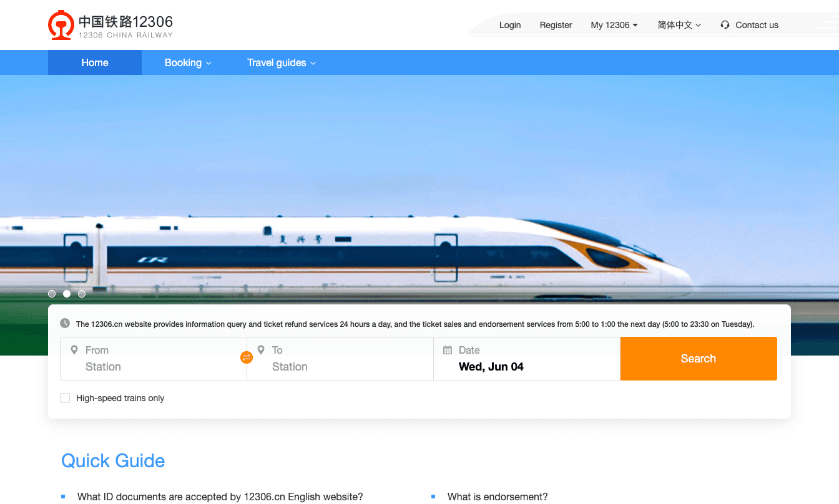Swap From and To stations icon
The width and height of the screenshot is (839, 504).
(x=247, y=357)
